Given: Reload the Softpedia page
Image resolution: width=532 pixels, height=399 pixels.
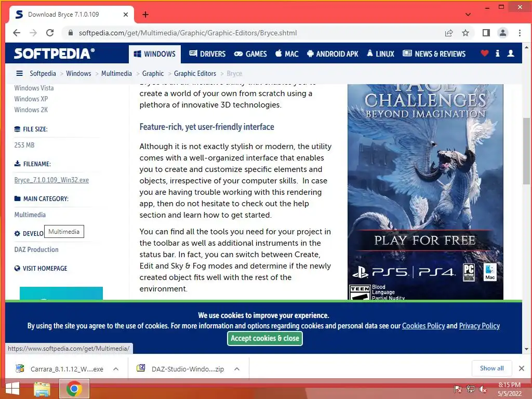Looking at the screenshot, I should (50, 33).
